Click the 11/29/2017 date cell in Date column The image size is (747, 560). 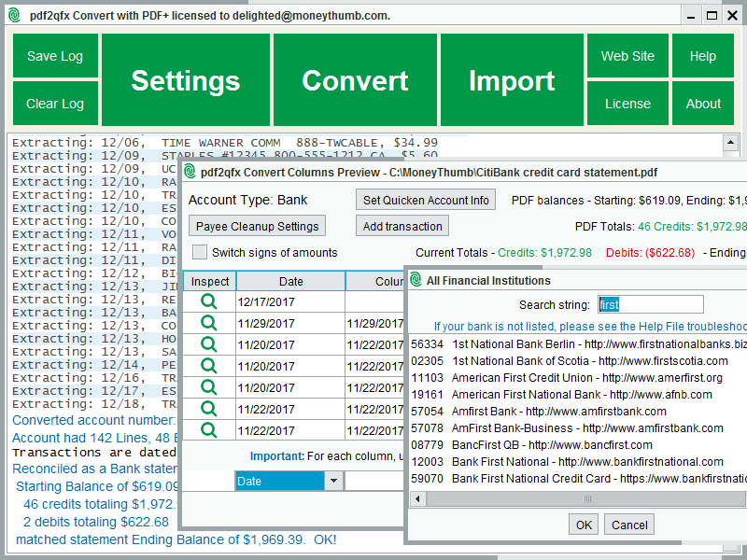290,323
